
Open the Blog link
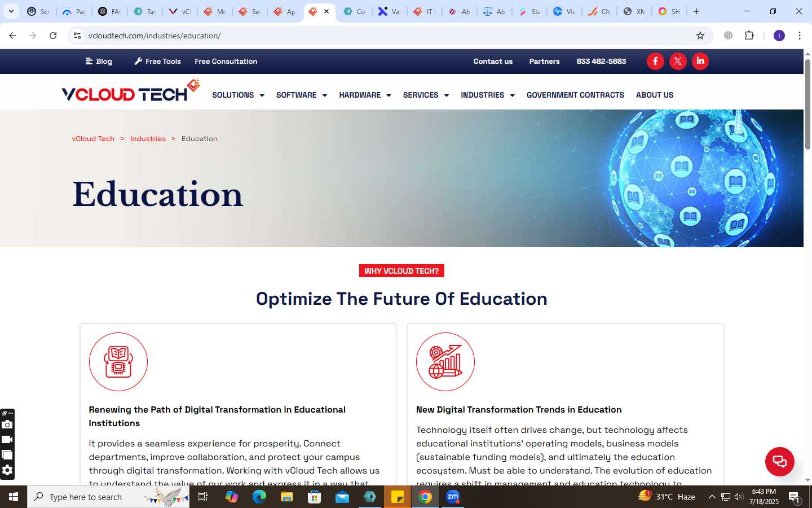(99, 61)
